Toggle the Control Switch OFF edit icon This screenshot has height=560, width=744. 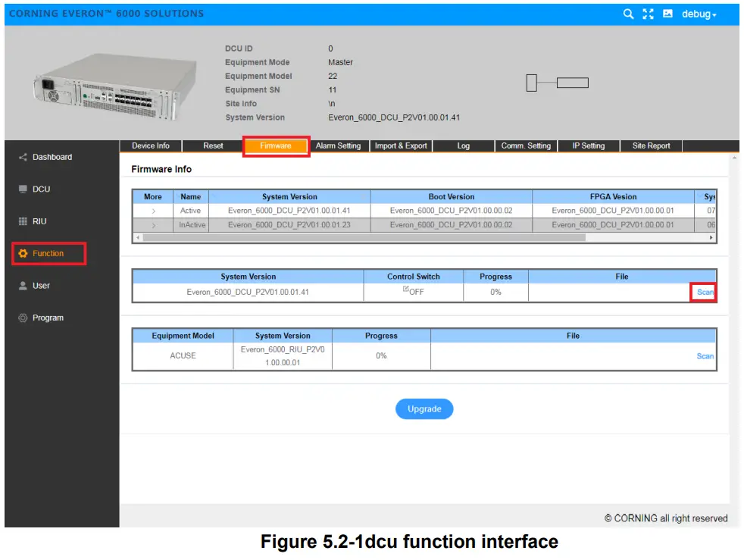[405, 289]
